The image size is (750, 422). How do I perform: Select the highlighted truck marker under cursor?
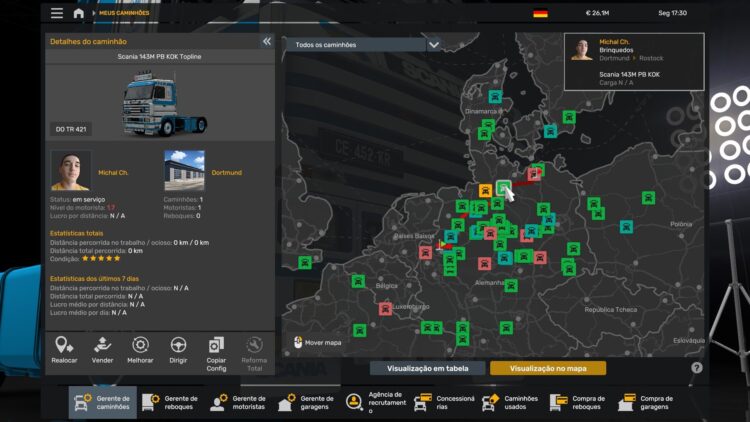503,188
